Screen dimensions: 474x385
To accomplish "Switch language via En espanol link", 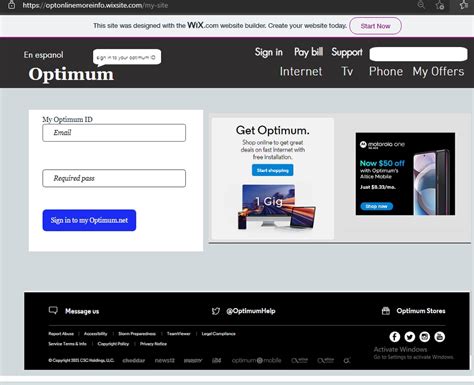I will 43,55.
